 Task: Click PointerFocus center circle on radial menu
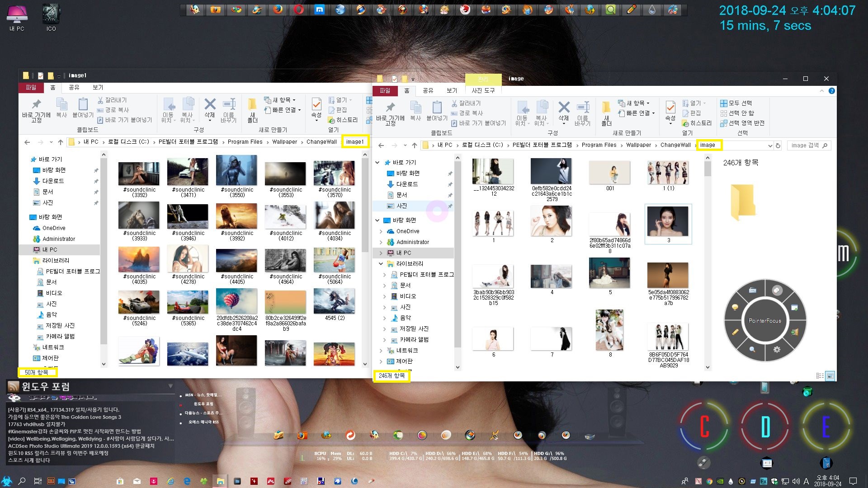click(x=764, y=320)
